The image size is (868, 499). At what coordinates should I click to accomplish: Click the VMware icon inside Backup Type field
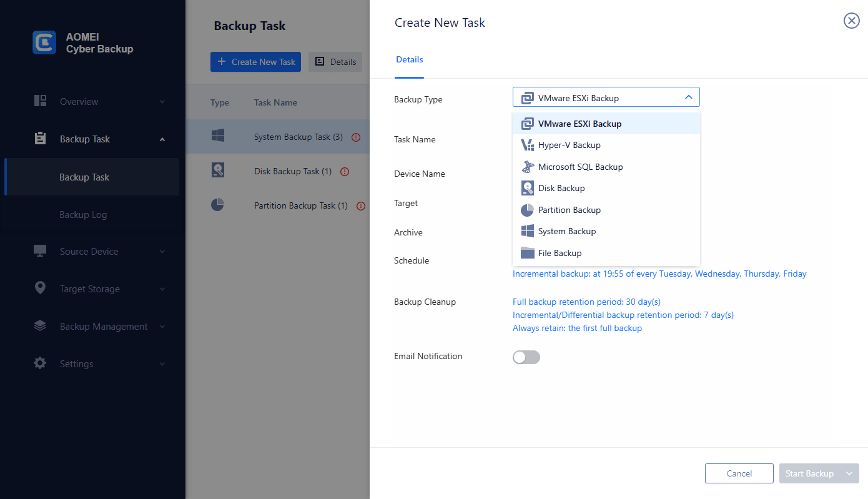[x=528, y=97]
